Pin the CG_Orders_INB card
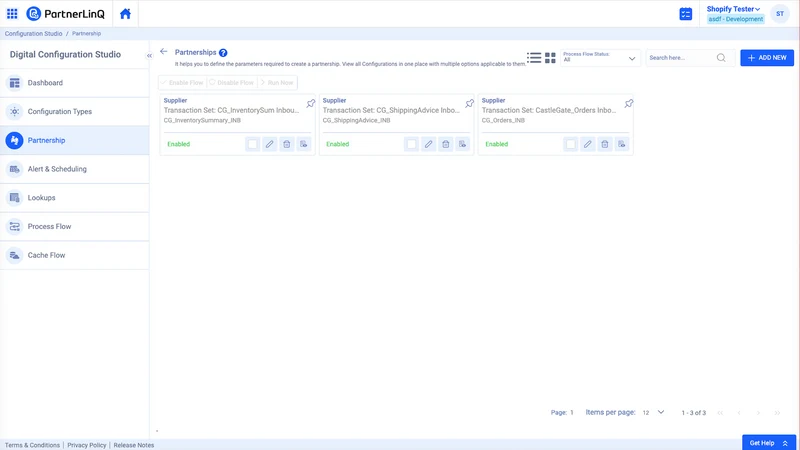 (x=629, y=104)
